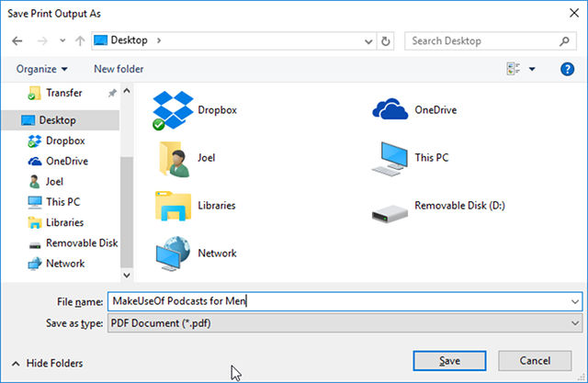Click the Save button
The width and height of the screenshot is (588, 383).
450,360
